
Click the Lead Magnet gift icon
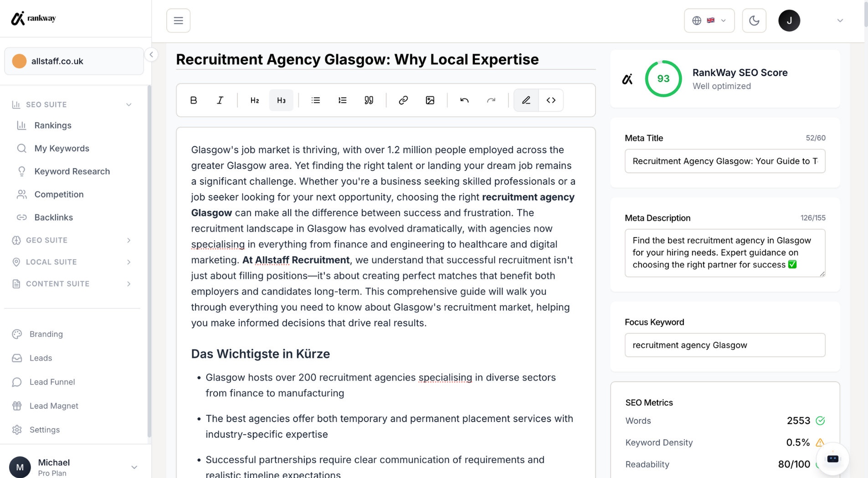pyautogui.click(x=17, y=406)
